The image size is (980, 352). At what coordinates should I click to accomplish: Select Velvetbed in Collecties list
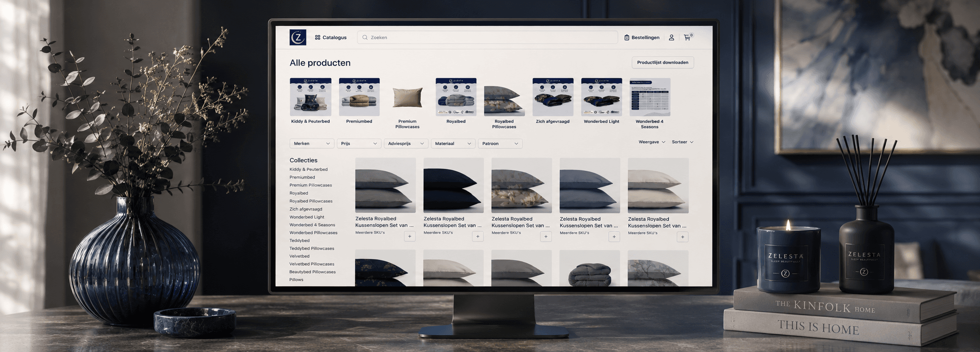pyautogui.click(x=299, y=257)
